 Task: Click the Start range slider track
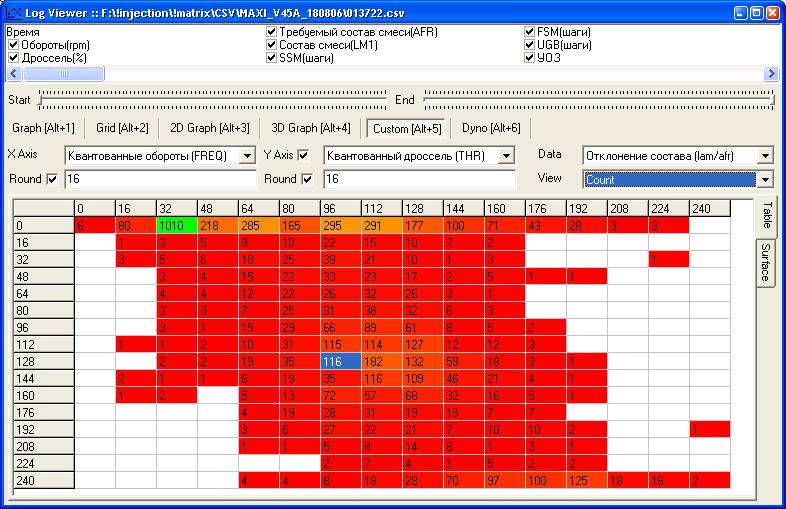[x=210, y=99]
